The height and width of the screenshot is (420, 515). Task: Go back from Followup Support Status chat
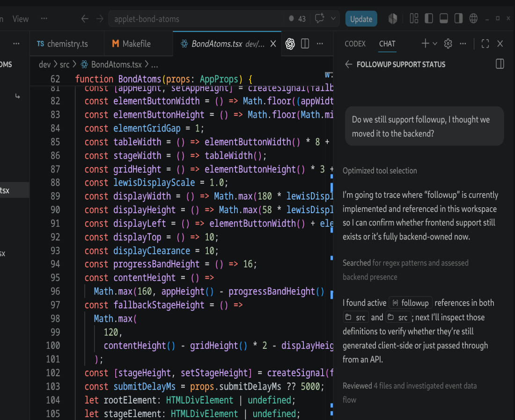[x=348, y=65]
